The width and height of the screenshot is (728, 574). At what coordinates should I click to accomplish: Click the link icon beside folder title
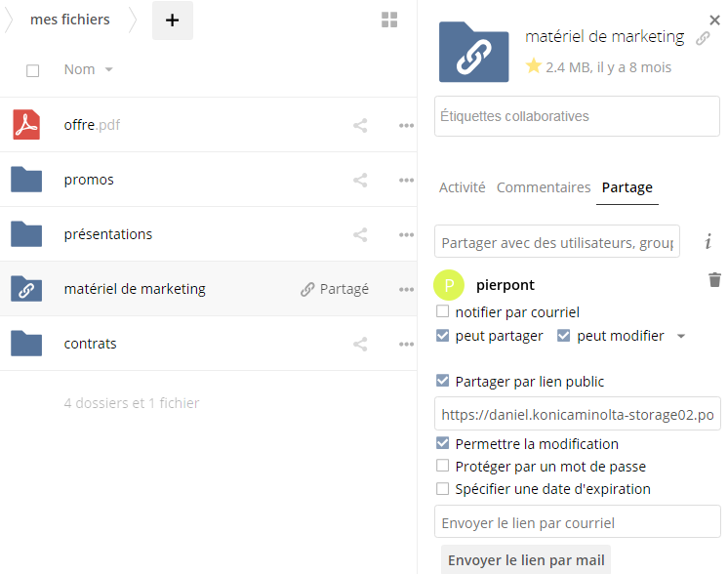pyautogui.click(x=703, y=38)
